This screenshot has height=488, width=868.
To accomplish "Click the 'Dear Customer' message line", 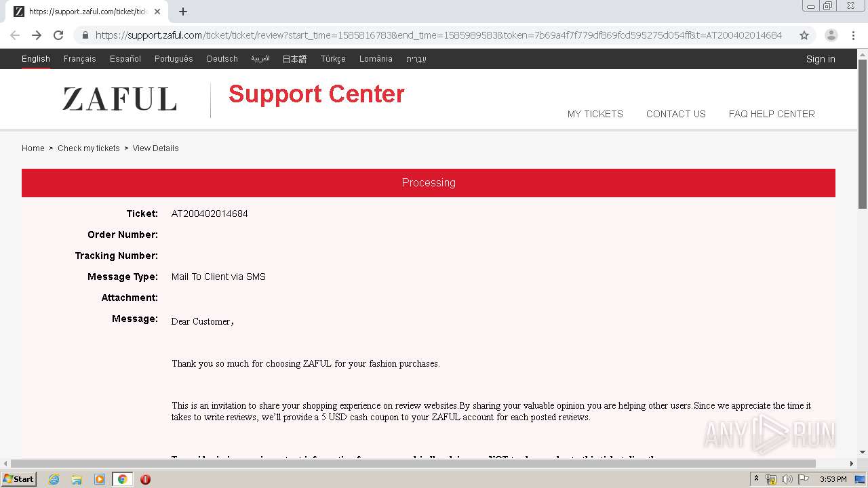I will click(x=203, y=321).
